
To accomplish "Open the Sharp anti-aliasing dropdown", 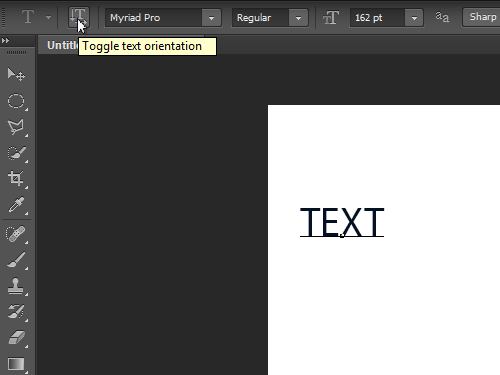I will click(x=481, y=17).
